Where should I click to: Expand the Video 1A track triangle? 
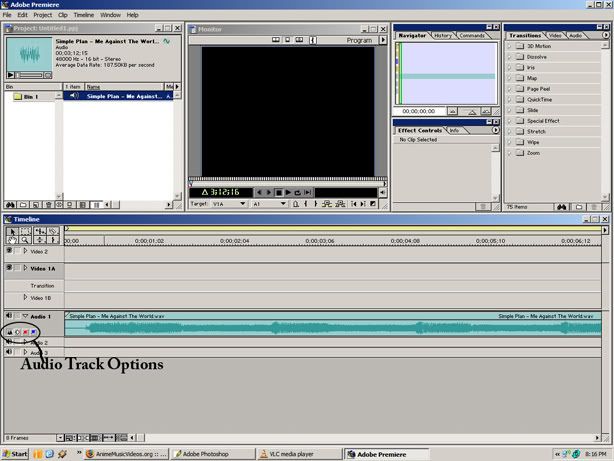pyautogui.click(x=25, y=268)
